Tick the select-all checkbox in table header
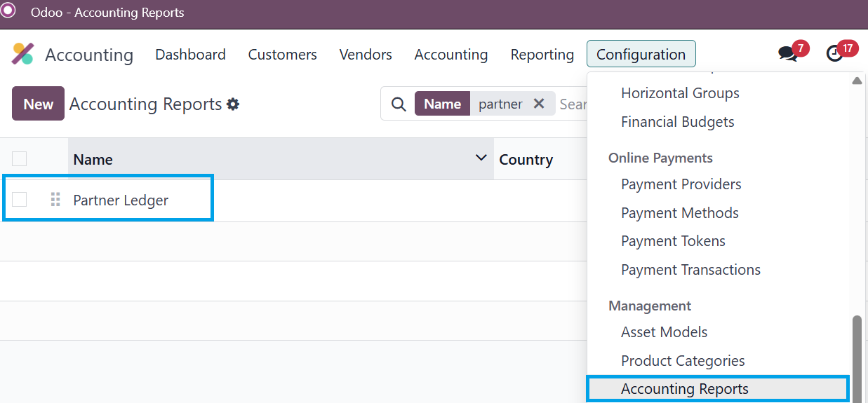This screenshot has width=868, height=403. 20,159
